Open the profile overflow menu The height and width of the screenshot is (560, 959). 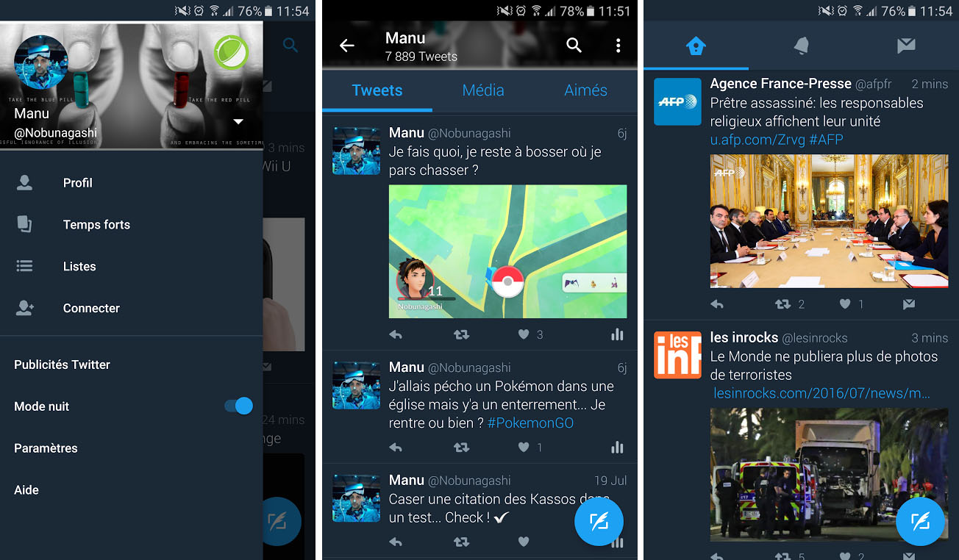pos(618,46)
